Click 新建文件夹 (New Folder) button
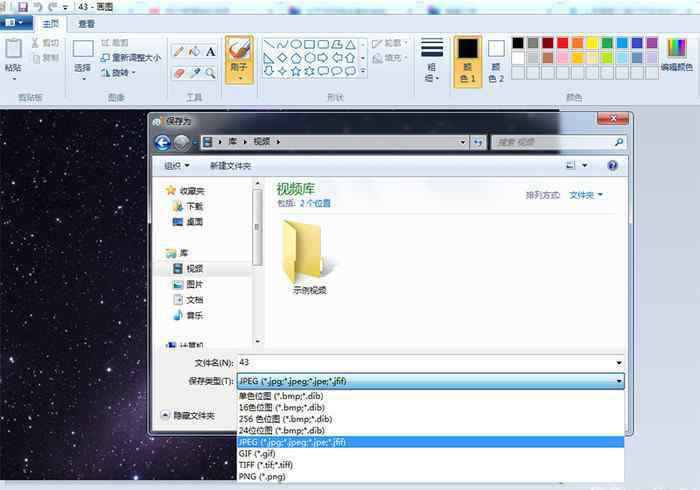This screenshot has height=490, width=700. 230,165
